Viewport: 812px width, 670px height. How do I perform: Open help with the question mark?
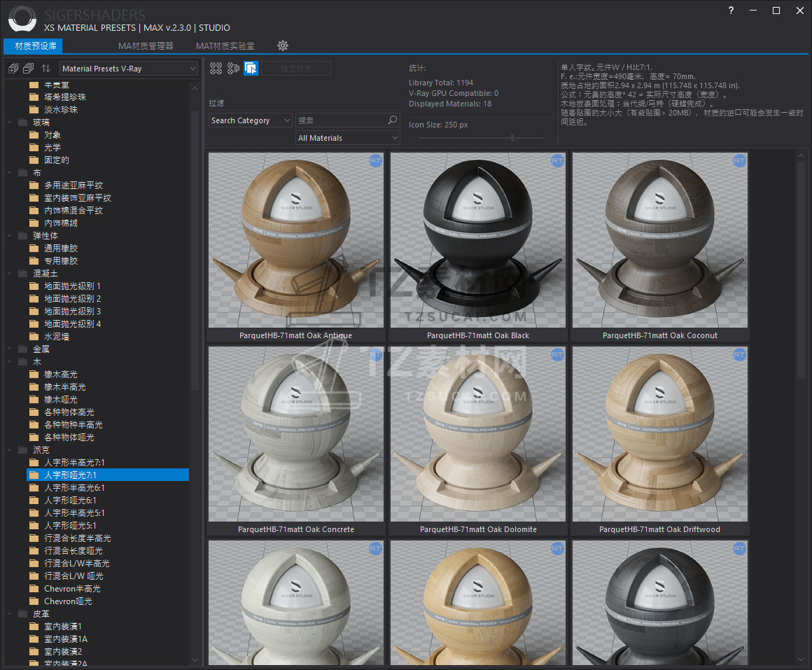click(x=731, y=11)
